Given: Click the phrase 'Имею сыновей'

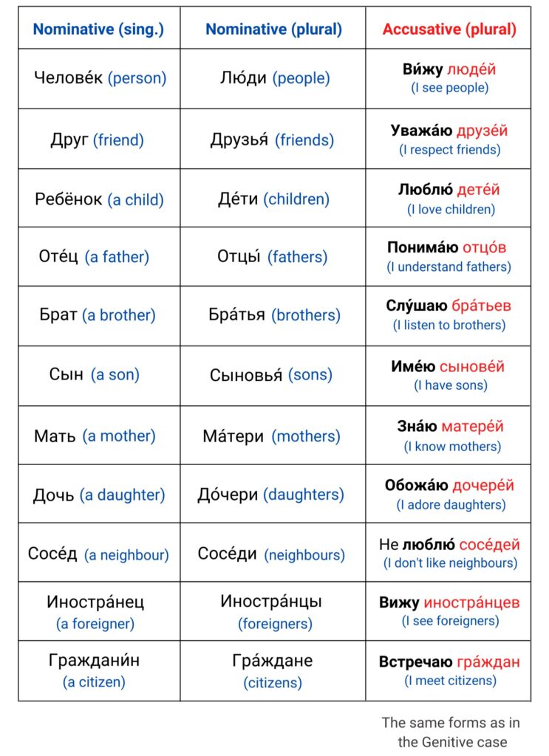Looking at the screenshot, I should pyautogui.click(x=449, y=367).
